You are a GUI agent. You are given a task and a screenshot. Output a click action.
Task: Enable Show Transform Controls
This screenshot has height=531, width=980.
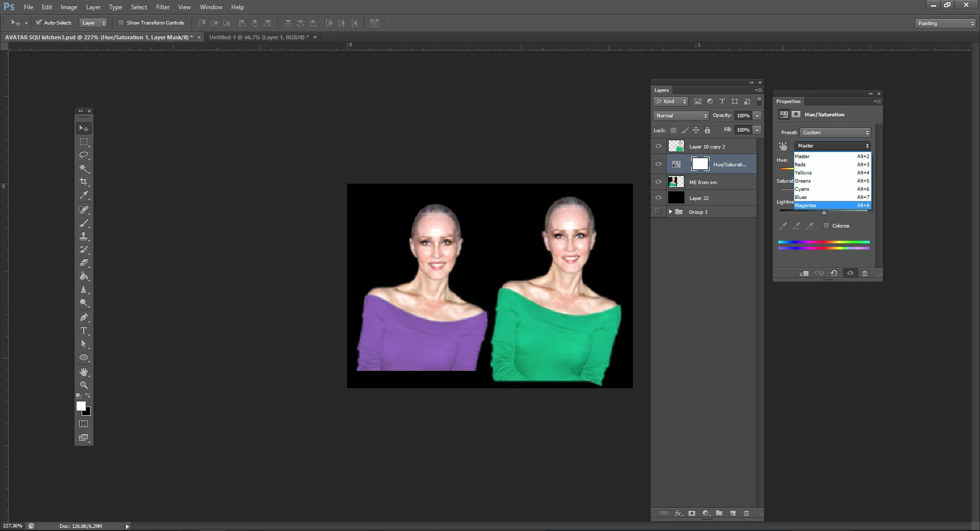[121, 23]
